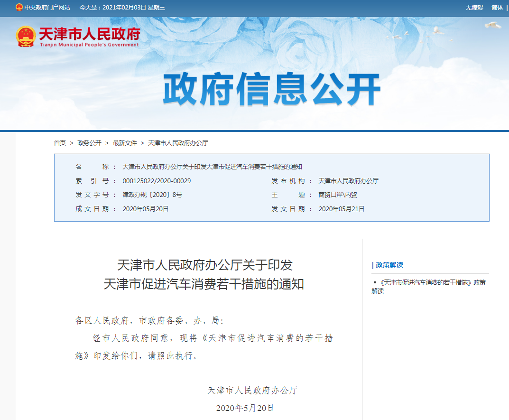
Task: Open 政务公开 breadcrumb item
Action: pyautogui.click(x=89, y=143)
